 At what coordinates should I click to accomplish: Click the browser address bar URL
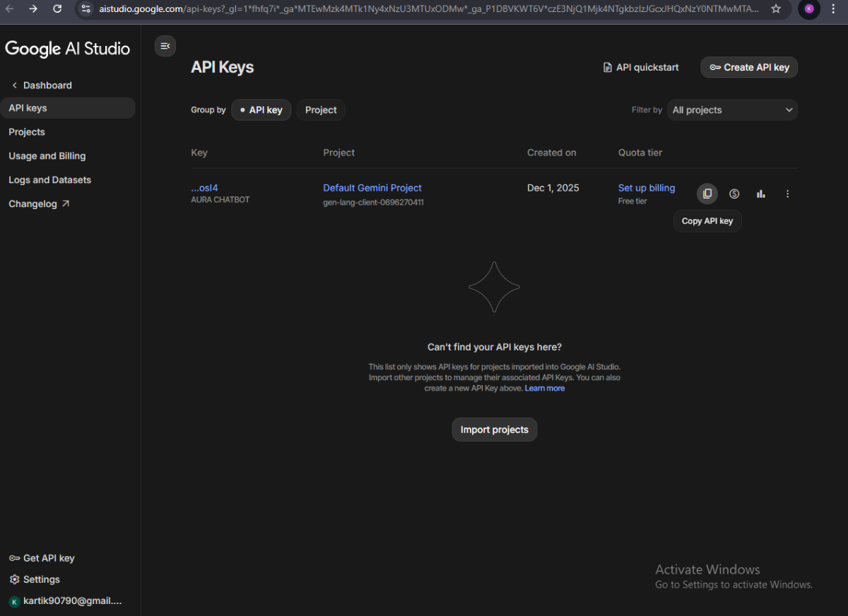424,9
